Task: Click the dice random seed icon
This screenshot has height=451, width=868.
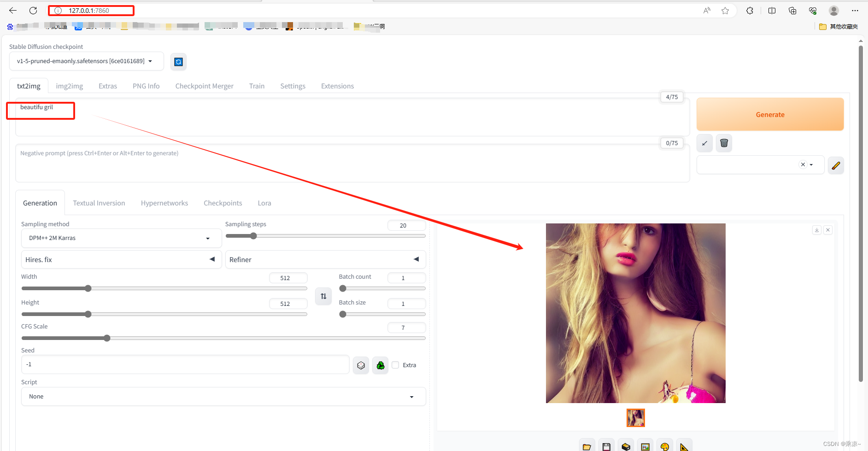Action: click(361, 365)
